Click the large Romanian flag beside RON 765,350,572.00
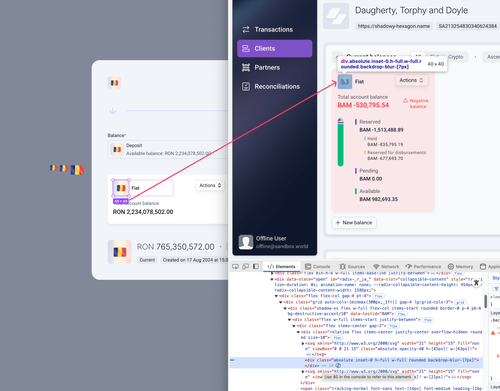Screen dimensions: 500x391 [120, 252]
